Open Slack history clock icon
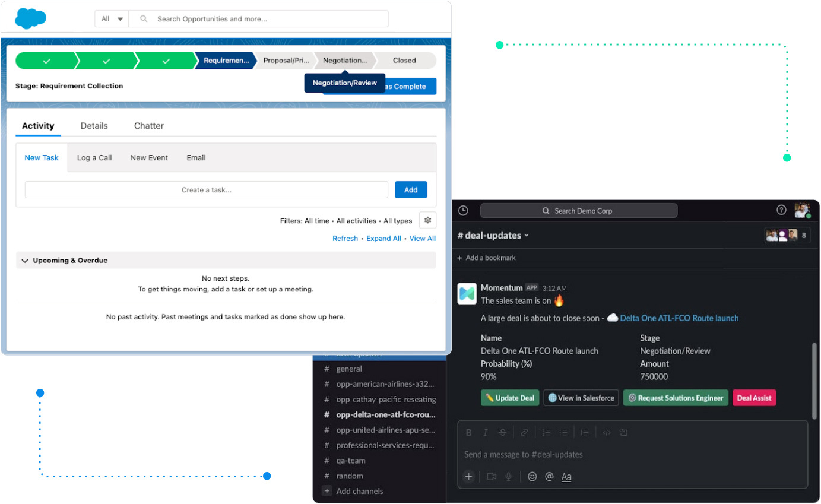The width and height of the screenshot is (821, 504). click(463, 210)
